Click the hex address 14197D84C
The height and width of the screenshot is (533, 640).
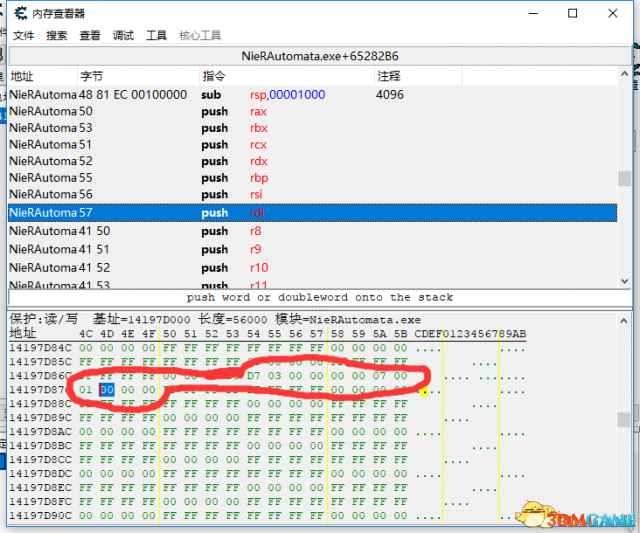coord(40,348)
